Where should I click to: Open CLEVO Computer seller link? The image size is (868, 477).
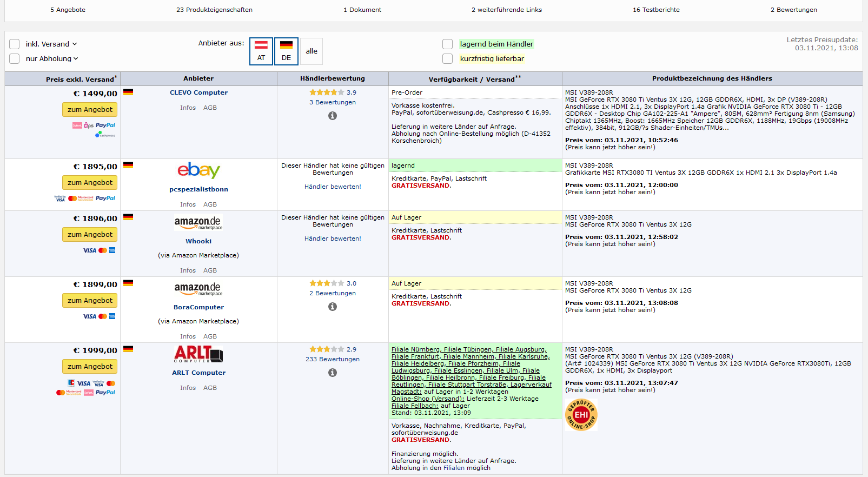click(x=198, y=92)
